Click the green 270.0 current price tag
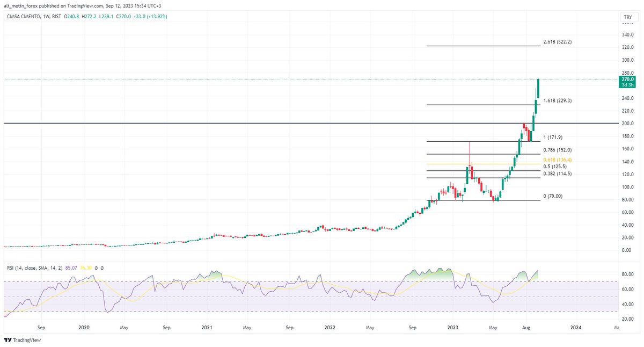Screen dimensions: 644x347 click(x=626, y=79)
